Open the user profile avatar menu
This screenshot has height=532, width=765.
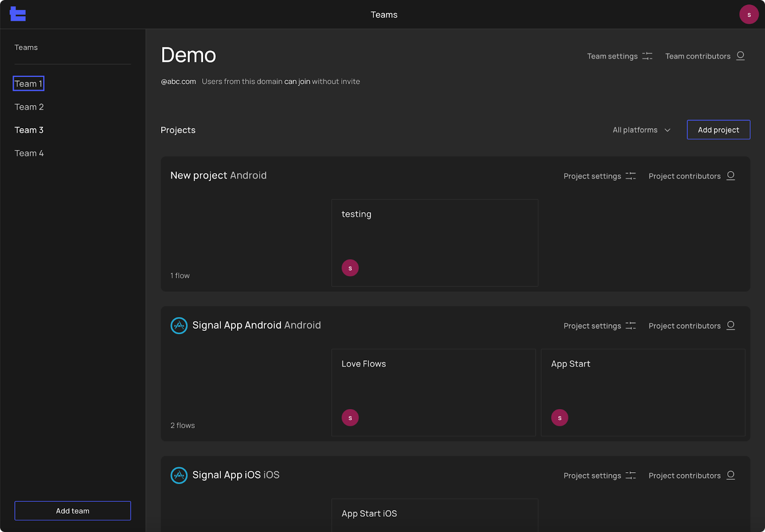[749, 14]
